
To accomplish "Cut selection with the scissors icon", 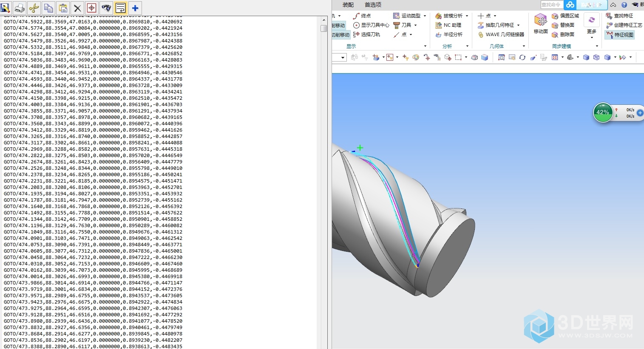I will click(x=34, y=8).
